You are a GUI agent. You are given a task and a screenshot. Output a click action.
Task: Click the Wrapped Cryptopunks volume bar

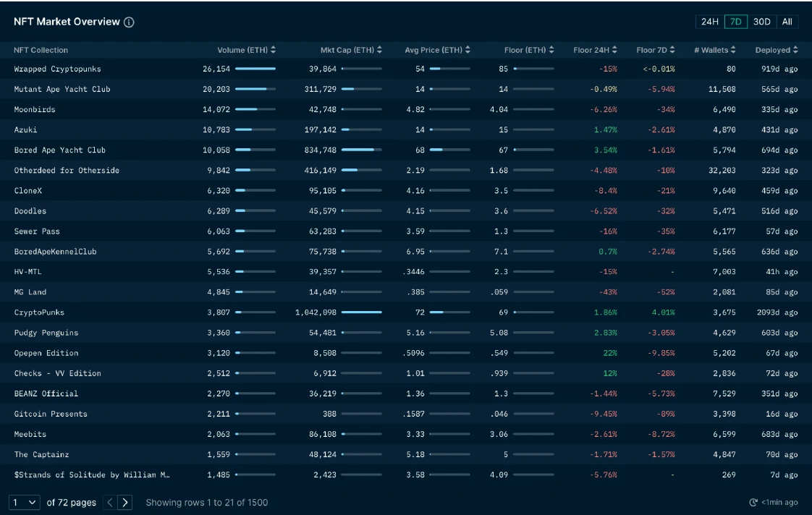[x=255, y=68]
